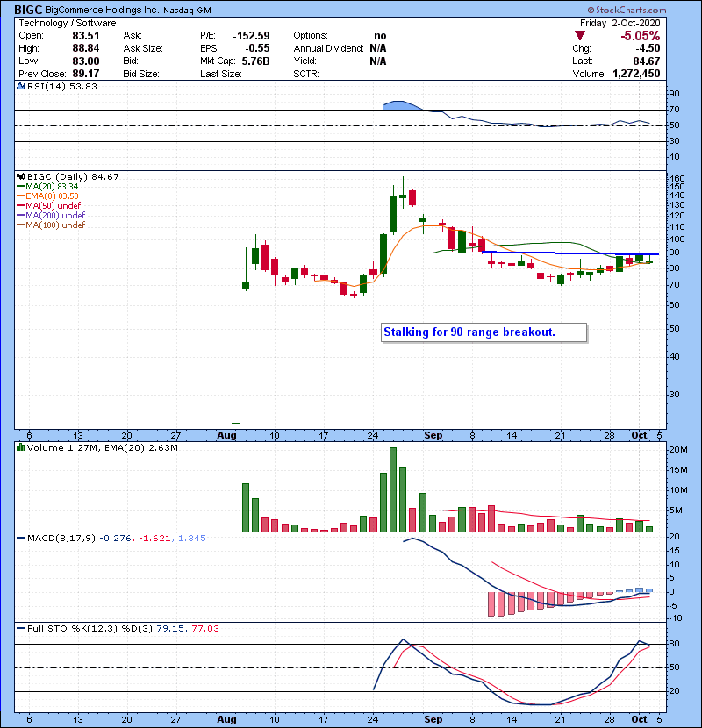Viewport: 702px width, 728px height.
Task: Click the High value 88.84
Action: pos(85,48)
